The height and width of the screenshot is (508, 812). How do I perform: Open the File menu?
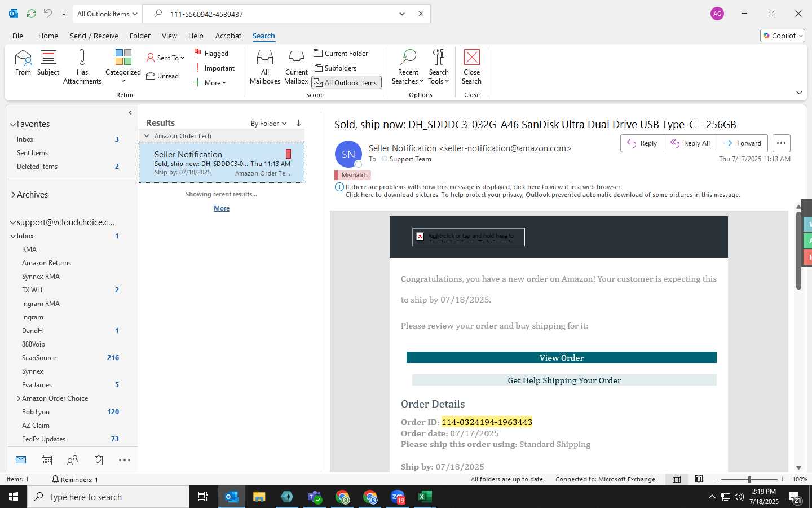[x=17, y=36]
